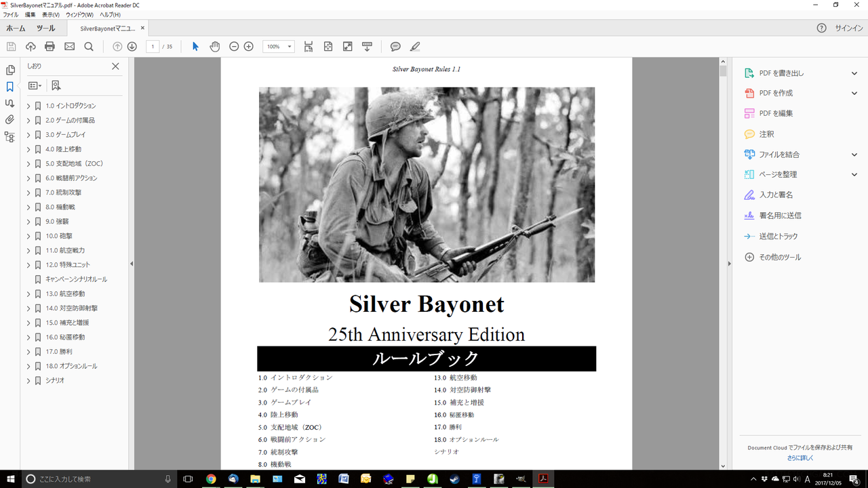Viewport: 868px width, 488px height.
Task: Click the さらに詳しく link
Action: pos(800,458)
